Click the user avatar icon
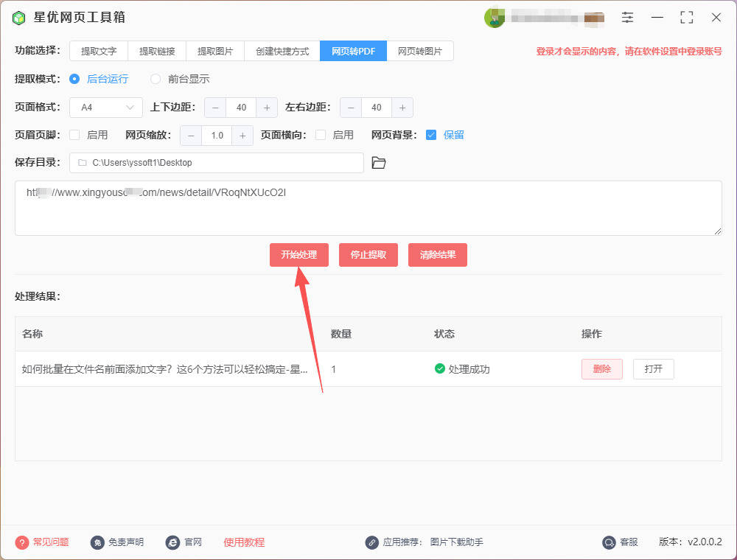The width and height of the screenshot is (737, 560). click(x=494, y=18)
